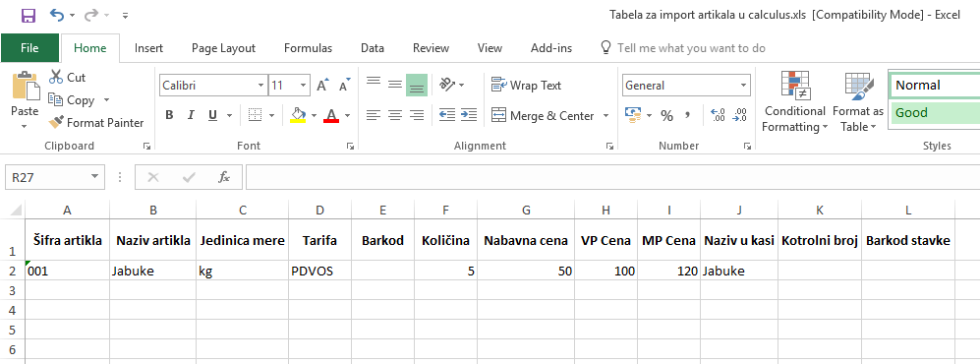Click the Save icon in title bar
980x364 pixels.
point(29,15)
